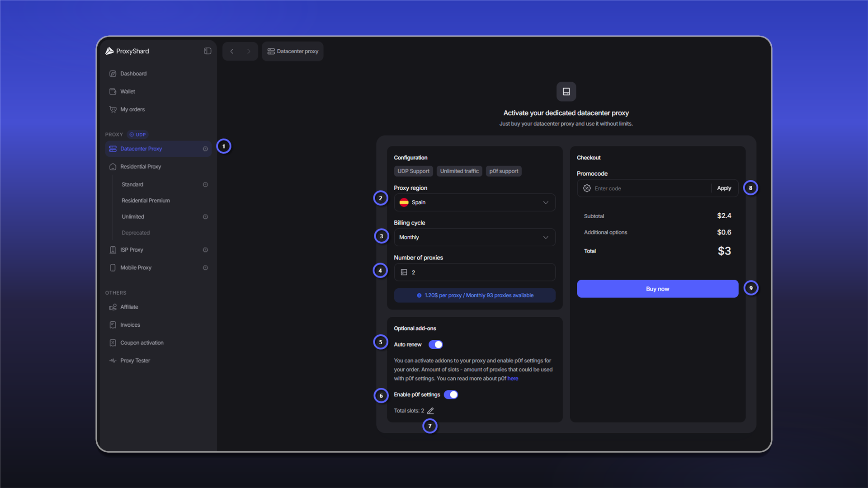Click the UDP Support tag
868x488 pixels.
coord(413,171)
